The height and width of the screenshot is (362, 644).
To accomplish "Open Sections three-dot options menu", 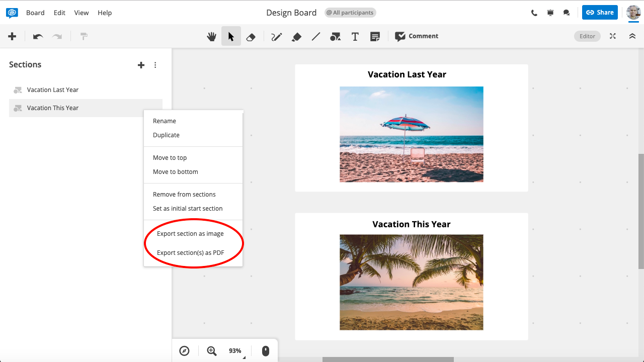I will click(155, 65).
